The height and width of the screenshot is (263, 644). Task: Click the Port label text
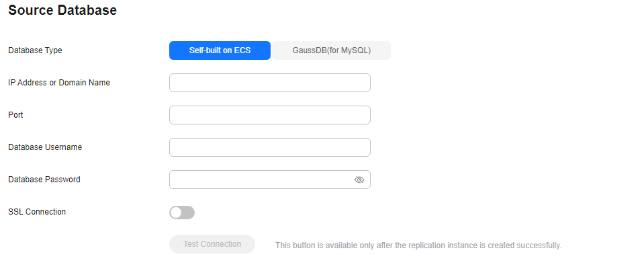(x=15, y=115)
